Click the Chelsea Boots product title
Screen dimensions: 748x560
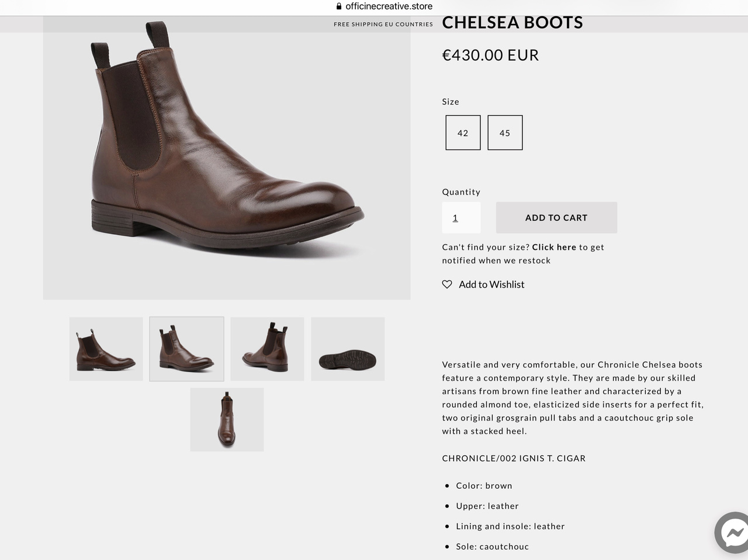pyautogui.click(x=512, y=23)
